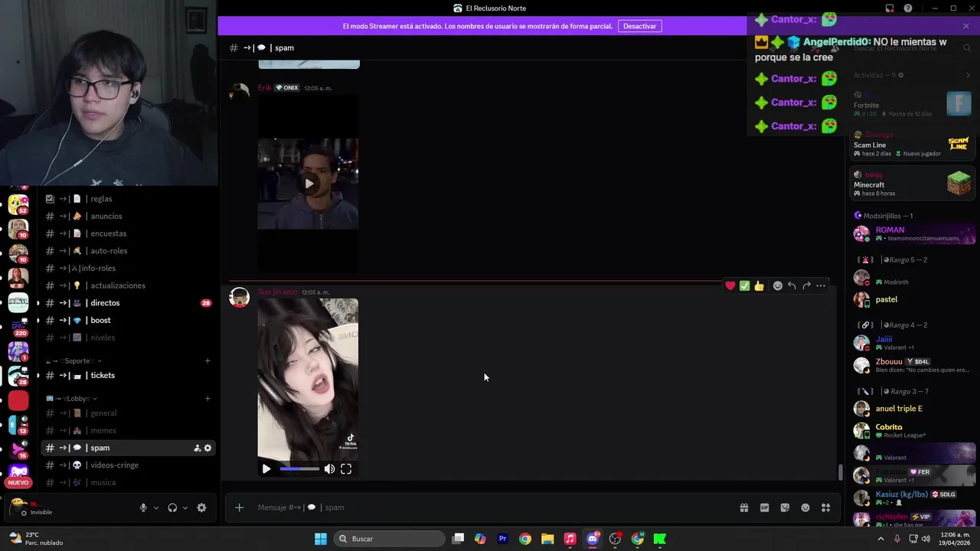The width and height of the screenshot is (980, 551).
Task: Add green checkmark reaction to the message
Action: (744, 285)
